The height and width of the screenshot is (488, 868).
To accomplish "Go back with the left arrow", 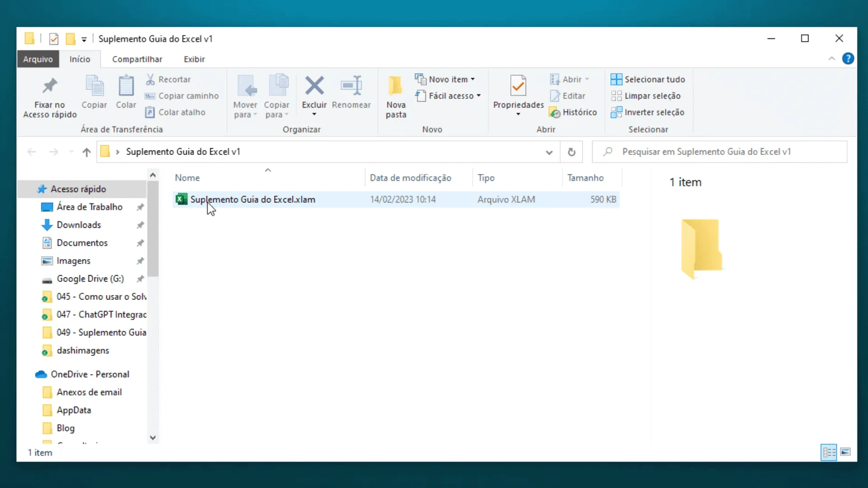I will [x=32, y=152].
